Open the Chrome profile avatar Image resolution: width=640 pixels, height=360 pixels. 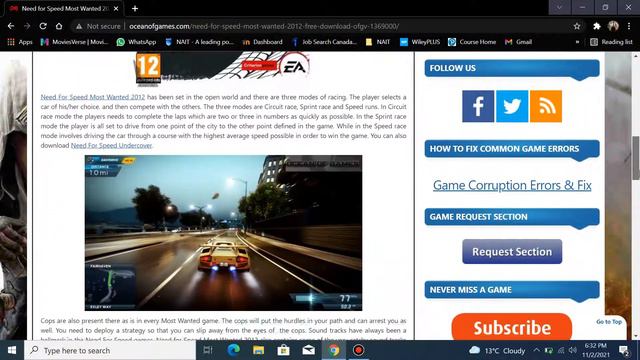tap(613, 26)
